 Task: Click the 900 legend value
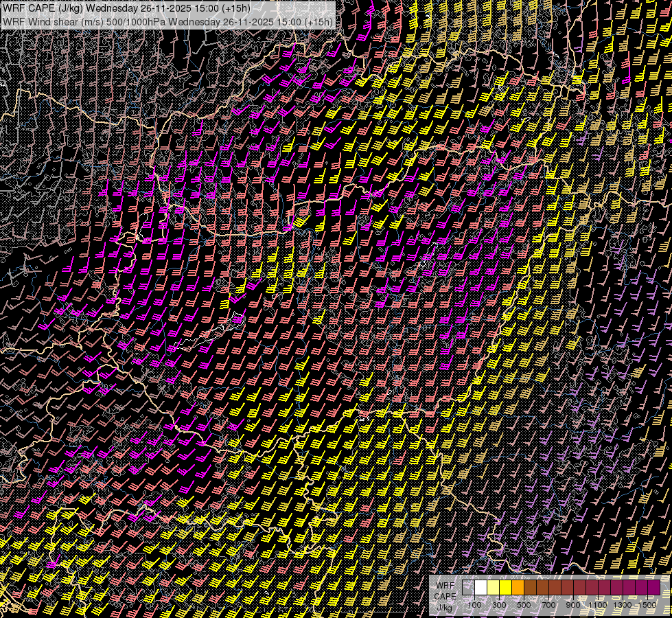(x=573, y=605)
